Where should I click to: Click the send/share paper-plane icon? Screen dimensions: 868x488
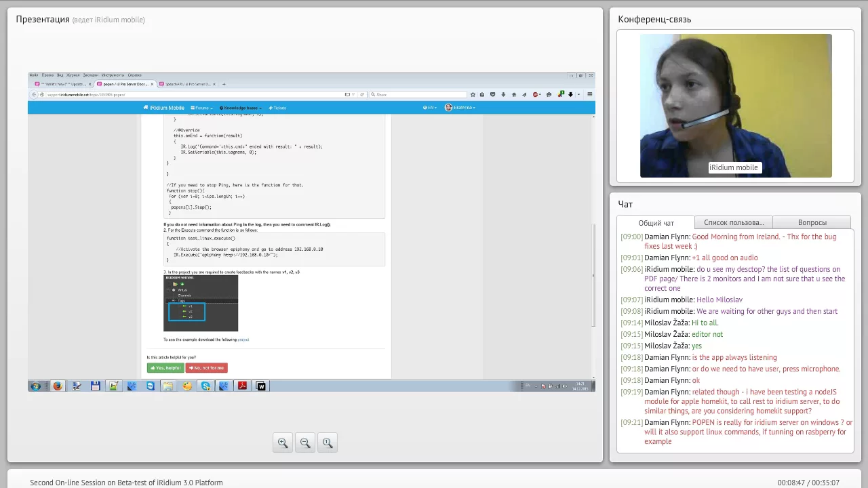click(525, 95)
